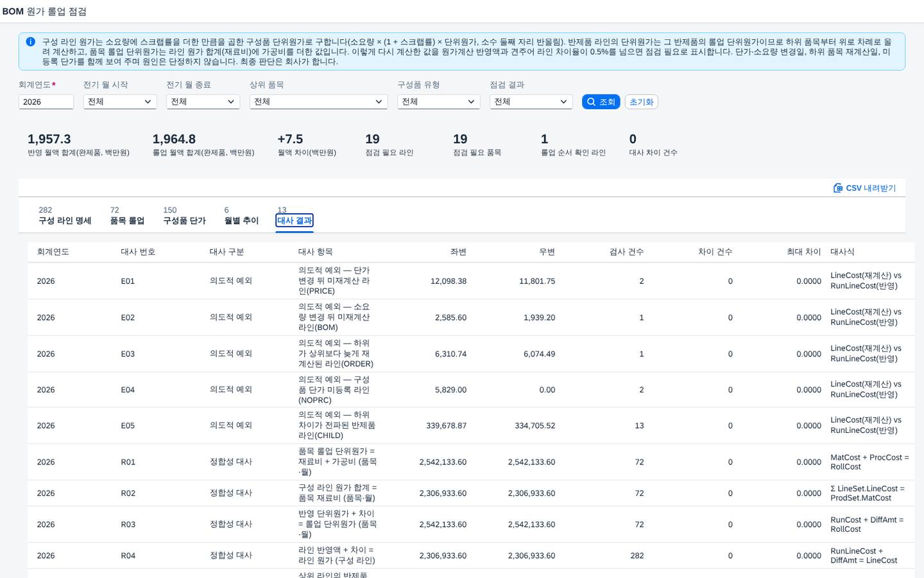Select the E03 row cell
The image size is (924, 578).
coord(128,354)
